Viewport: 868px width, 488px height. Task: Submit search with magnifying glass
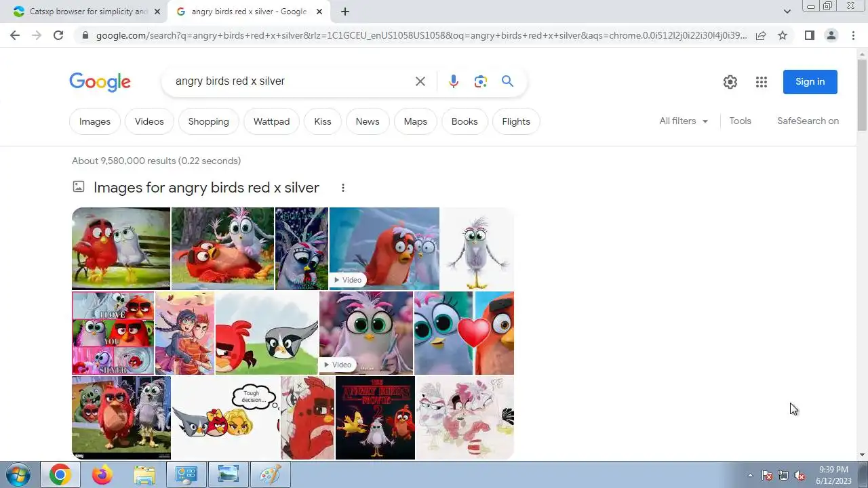pos(507,81)
